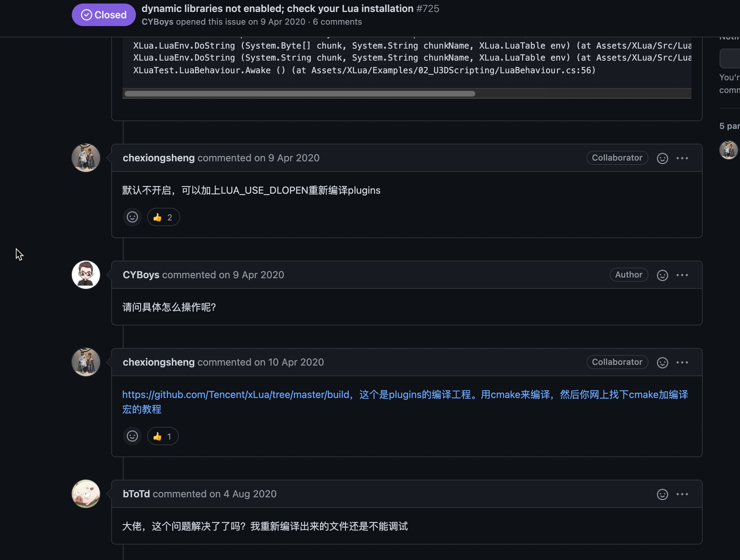This screenshot has height=560, width=740.
Task: Open the Author badge on CYBoys' comment
Action: click(x=629, y=275)
